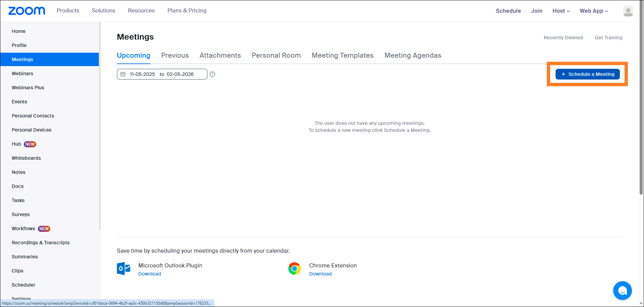Download the Microsoft Outlook Plugin
Viewport: 644px width, 307px height.
coord(149,274)
